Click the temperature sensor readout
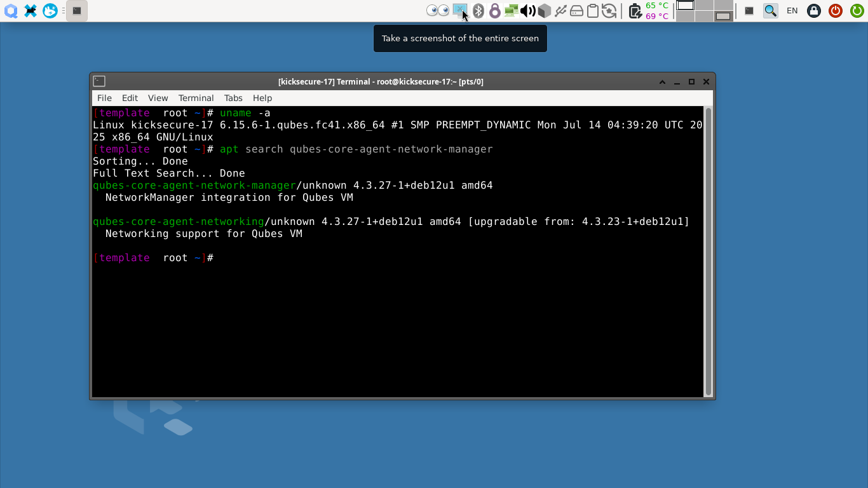This screenshot has width=868, height=488. (x=657, y=11)
